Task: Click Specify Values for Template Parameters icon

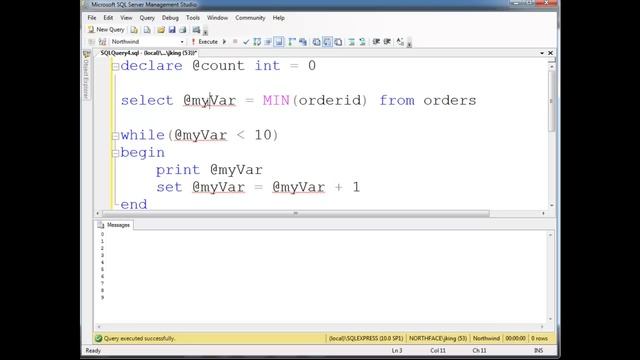Action: [400, 42]
